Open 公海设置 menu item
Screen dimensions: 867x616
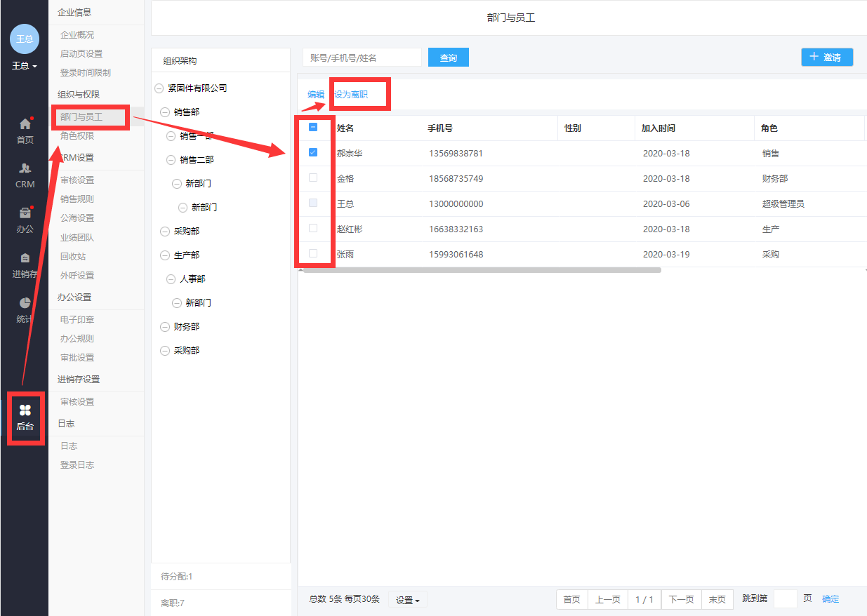click(77, 217)
